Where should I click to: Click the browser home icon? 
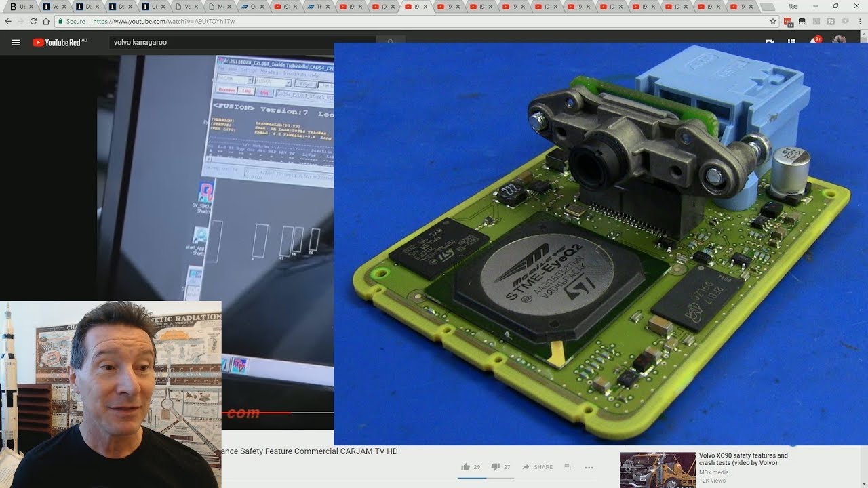pos(45,21)
